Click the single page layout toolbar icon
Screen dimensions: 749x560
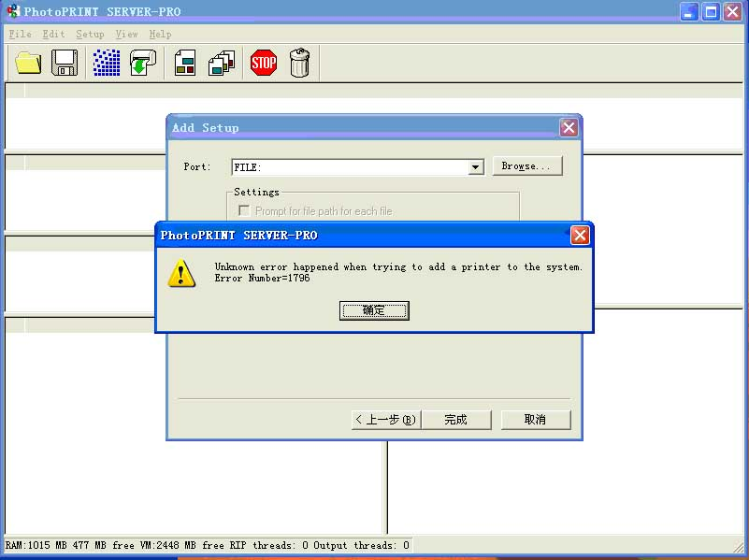pyautogui.click(x=185, y=63)
